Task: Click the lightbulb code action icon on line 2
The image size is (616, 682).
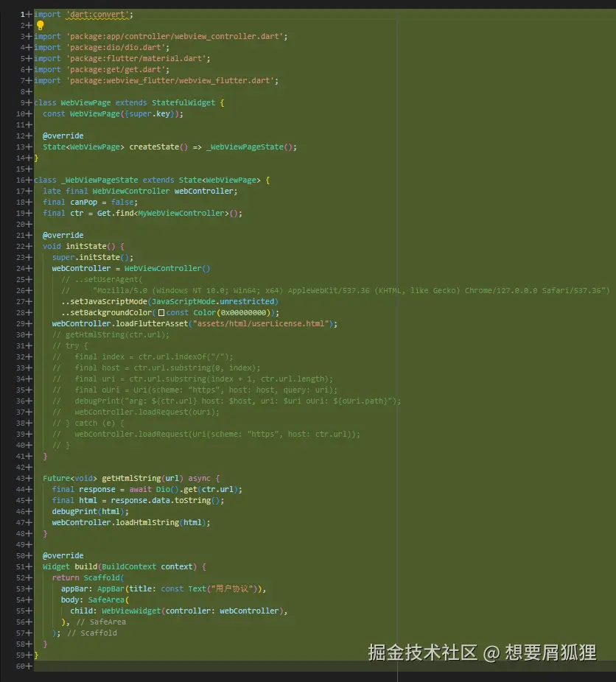Action: click(x=40, y=25)
